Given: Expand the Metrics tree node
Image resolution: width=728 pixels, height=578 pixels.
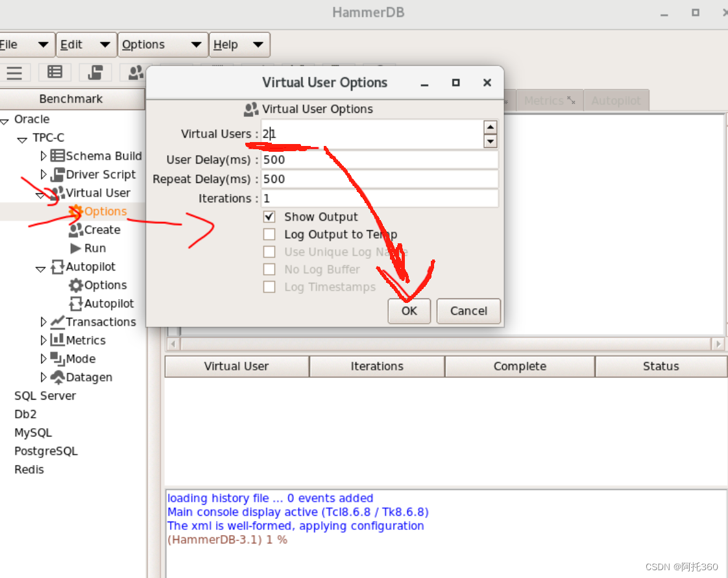Looking at the screenshot, I should (x=43, y=341).
